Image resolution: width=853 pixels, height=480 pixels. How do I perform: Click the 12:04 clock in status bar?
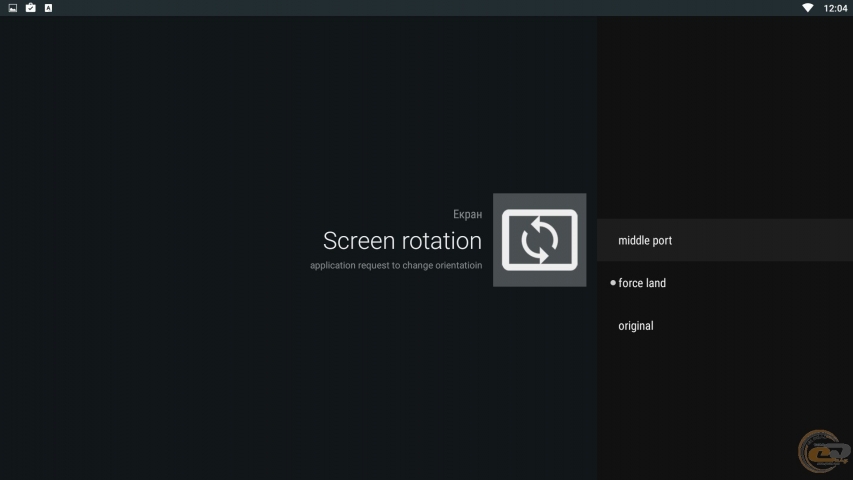point(835,8)
